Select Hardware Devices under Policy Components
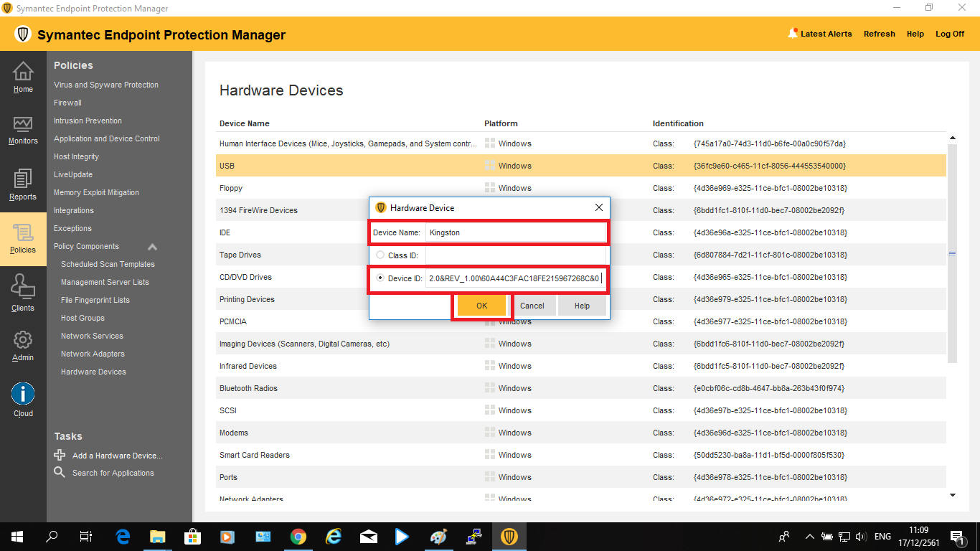This screenshot has height=551, width=980. [x=93, y=372]
